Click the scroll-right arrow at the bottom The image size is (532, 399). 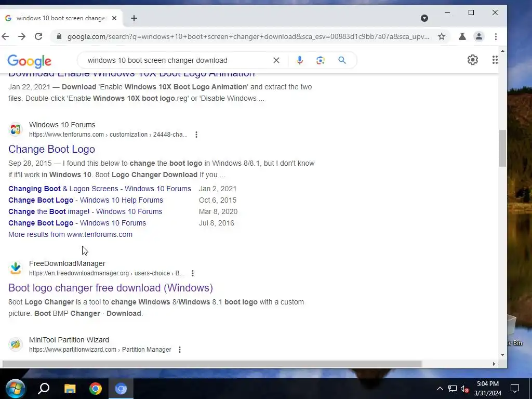tap(494, 364)
